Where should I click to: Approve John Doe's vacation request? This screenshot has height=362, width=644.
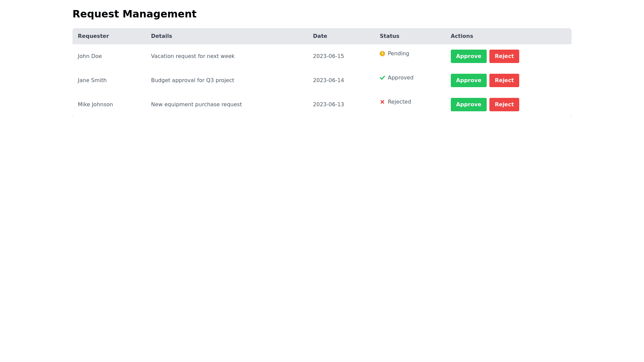click(x=468, y=56)
